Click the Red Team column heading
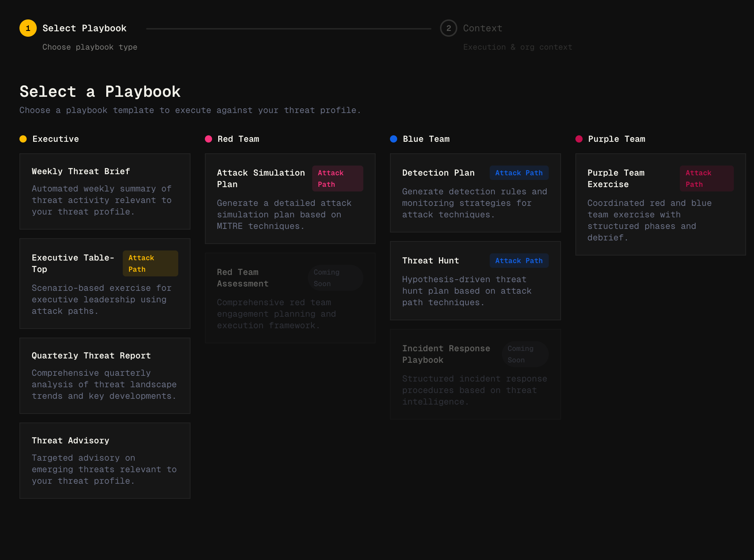The height and width of the screenshot is (560, 754). (238, 139)
